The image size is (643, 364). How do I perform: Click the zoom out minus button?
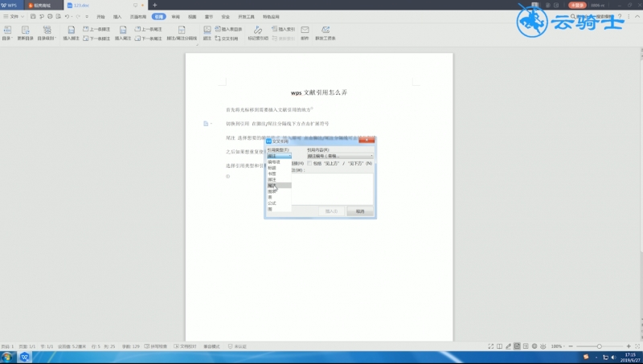571,346
